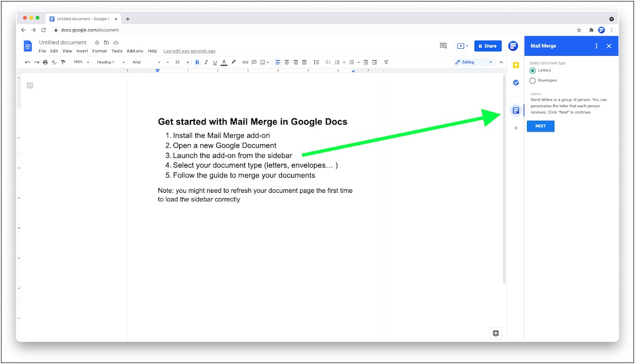Apply numbered list formatting
Screen dimensions: 635x364
(x=338, y=62)
